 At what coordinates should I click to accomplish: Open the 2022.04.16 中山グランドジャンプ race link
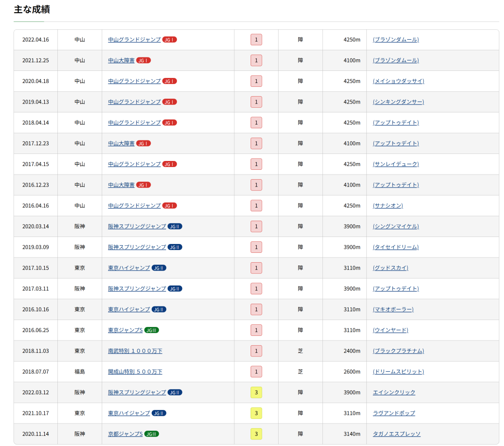tap(134, 40)
